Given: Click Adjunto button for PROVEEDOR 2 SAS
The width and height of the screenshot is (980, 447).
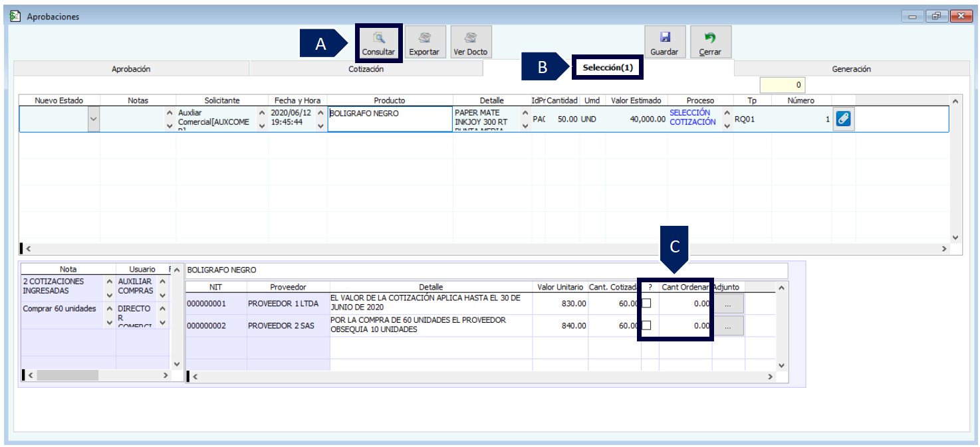Looking at the screenshot, I should point(728,325).
